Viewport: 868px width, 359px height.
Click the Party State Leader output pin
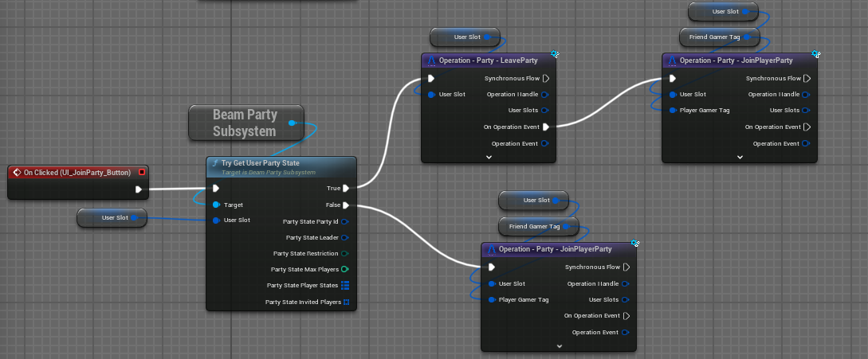(345, 237)
